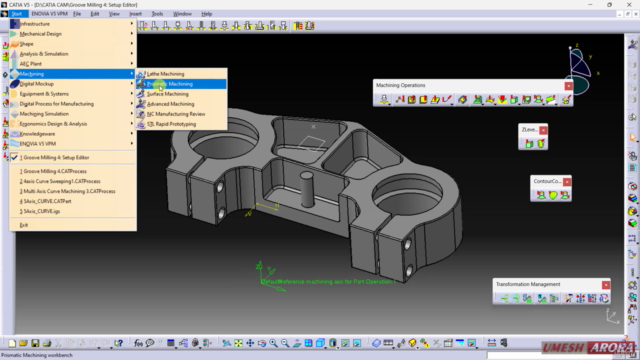Open the Machining Simulation entry
640x360 pixels.
[x=73, y=114]
